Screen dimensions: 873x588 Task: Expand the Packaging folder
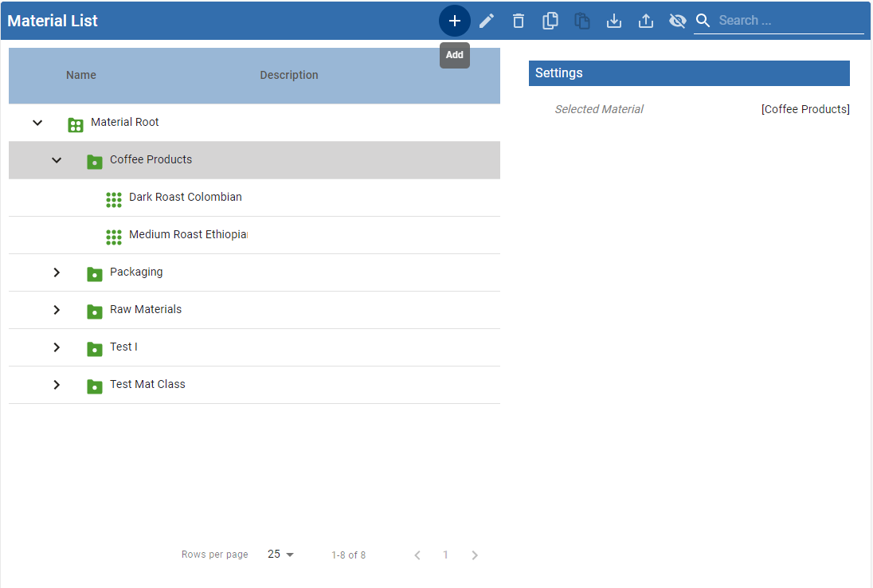[x=57, y=272]
